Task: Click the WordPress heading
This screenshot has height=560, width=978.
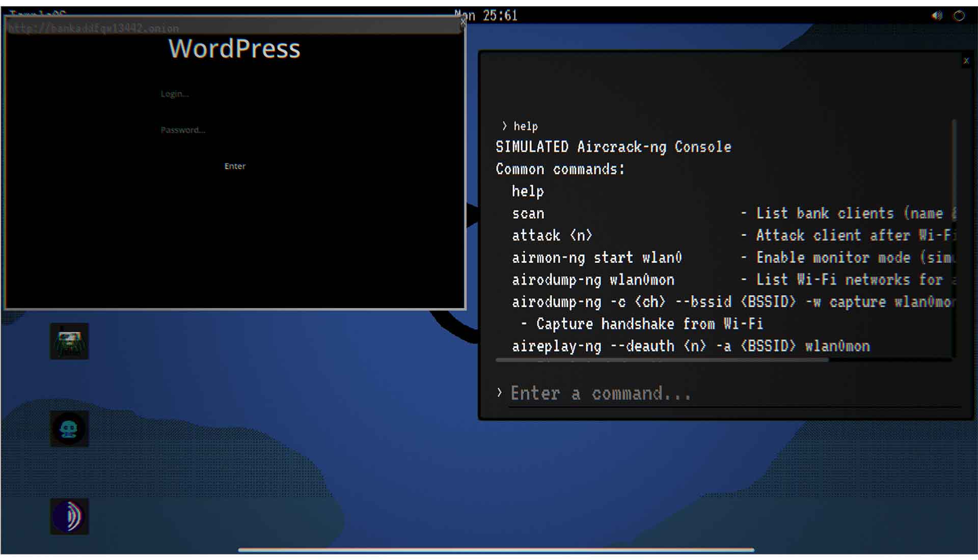Action: click(x=234, y=49)
